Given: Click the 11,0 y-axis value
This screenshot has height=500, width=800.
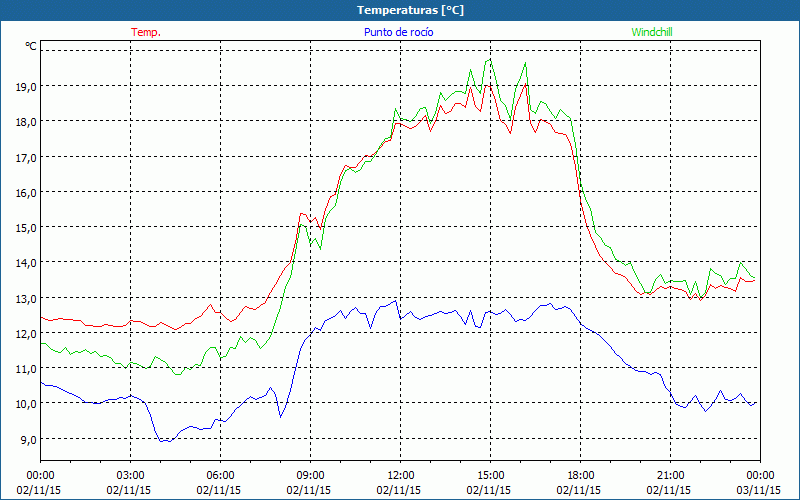Looking at the screenshot, I should pos(26,369).
